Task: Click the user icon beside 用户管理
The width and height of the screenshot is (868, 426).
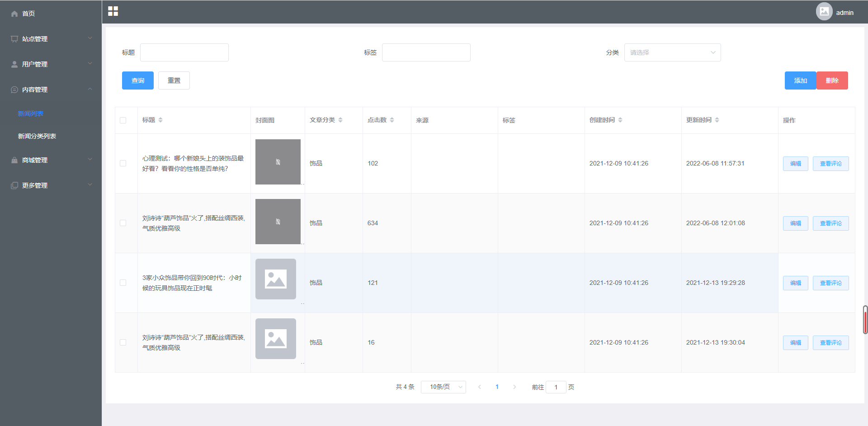Action: point(14,64)
